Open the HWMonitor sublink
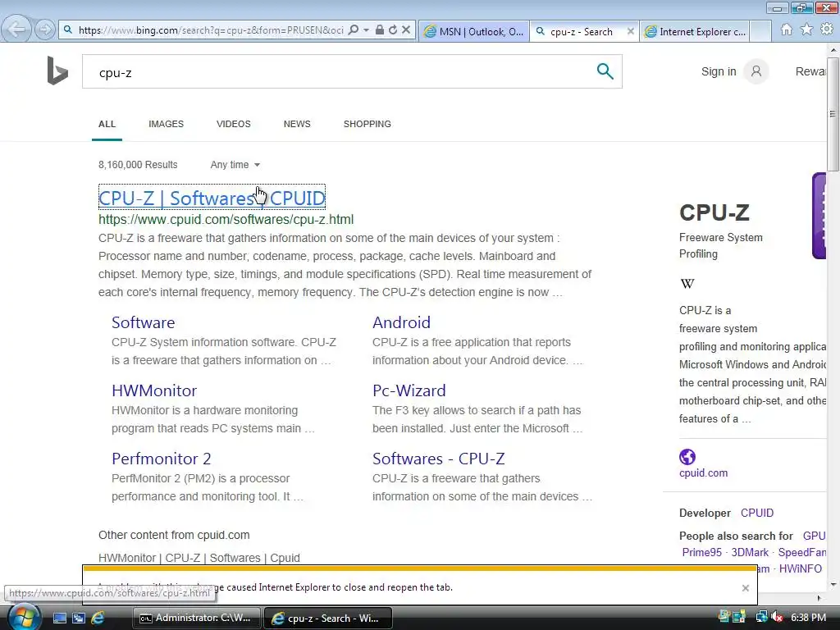 pos(154,390)
